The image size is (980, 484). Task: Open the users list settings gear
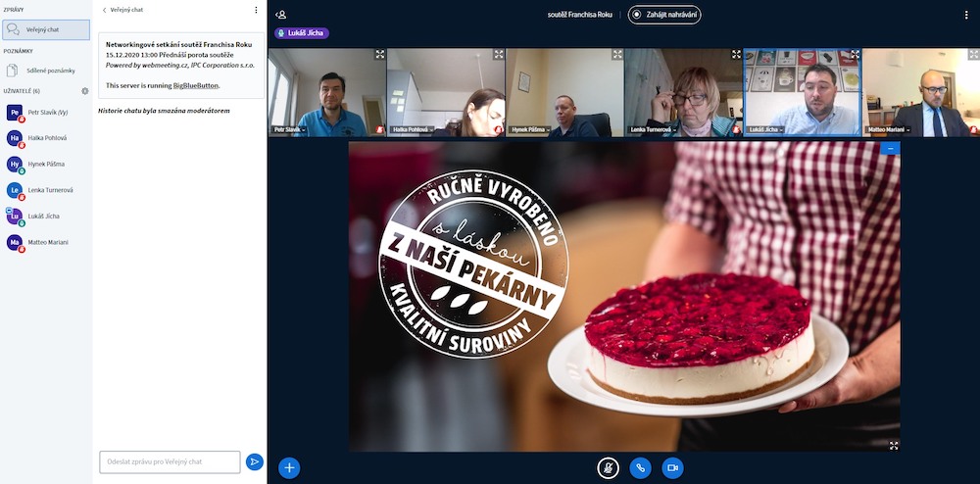click(85, 91)
